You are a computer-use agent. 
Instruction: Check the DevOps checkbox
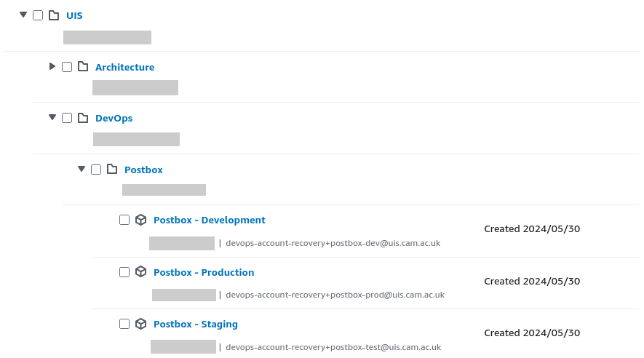[x=67, y=118]
